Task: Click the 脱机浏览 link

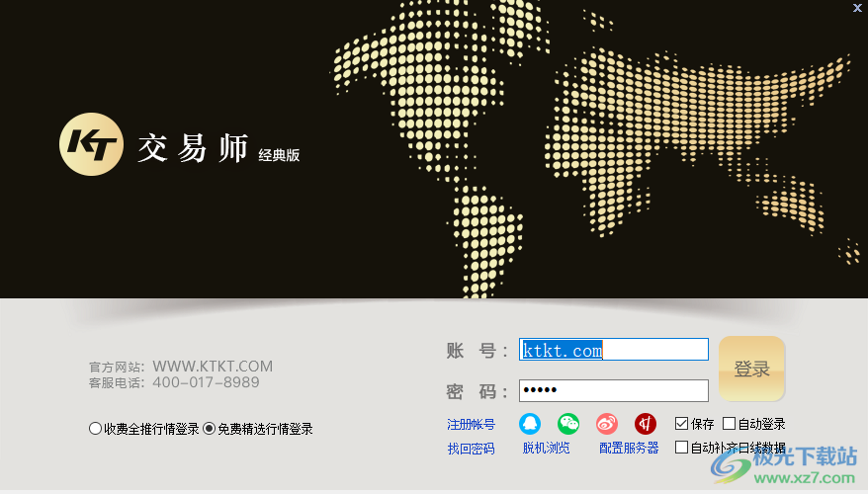Action: point(547,448)
